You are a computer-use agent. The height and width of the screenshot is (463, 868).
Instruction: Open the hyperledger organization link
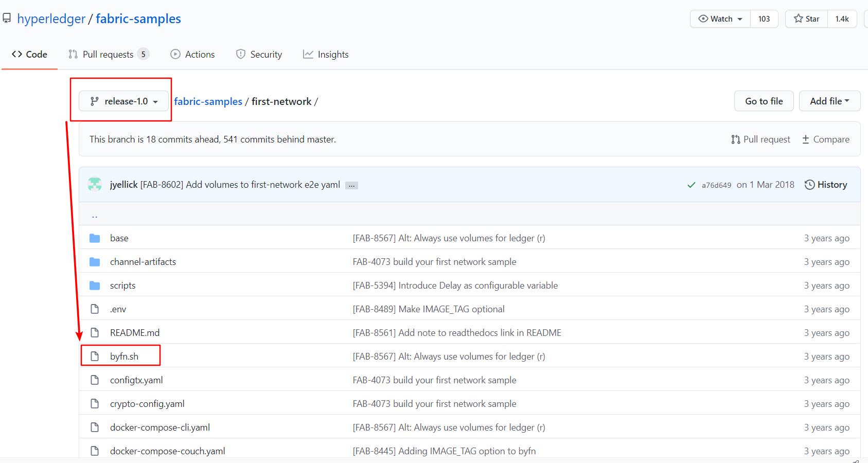click(x=51, y=19)
